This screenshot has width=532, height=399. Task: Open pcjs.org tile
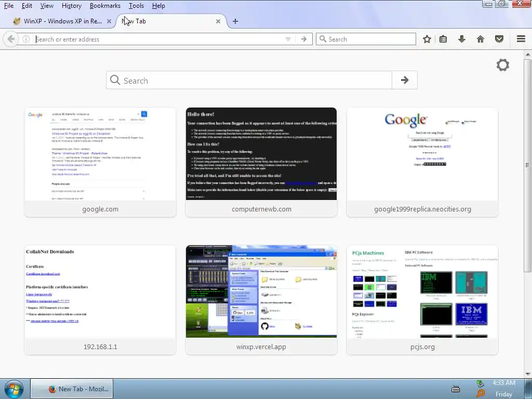(x=422, y=300)
